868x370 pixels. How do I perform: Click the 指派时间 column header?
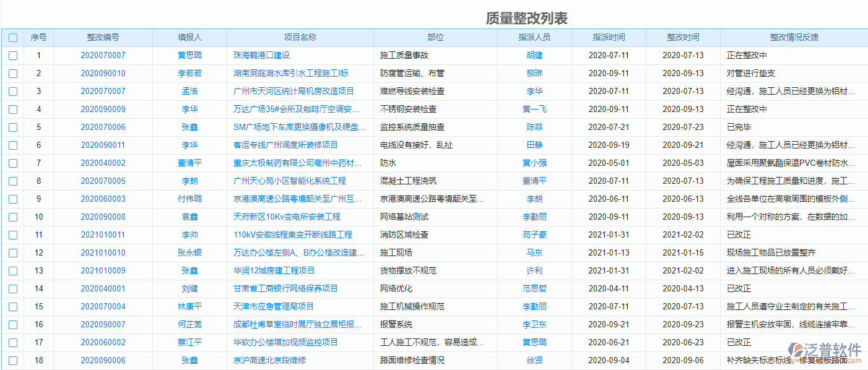(609, 37)
